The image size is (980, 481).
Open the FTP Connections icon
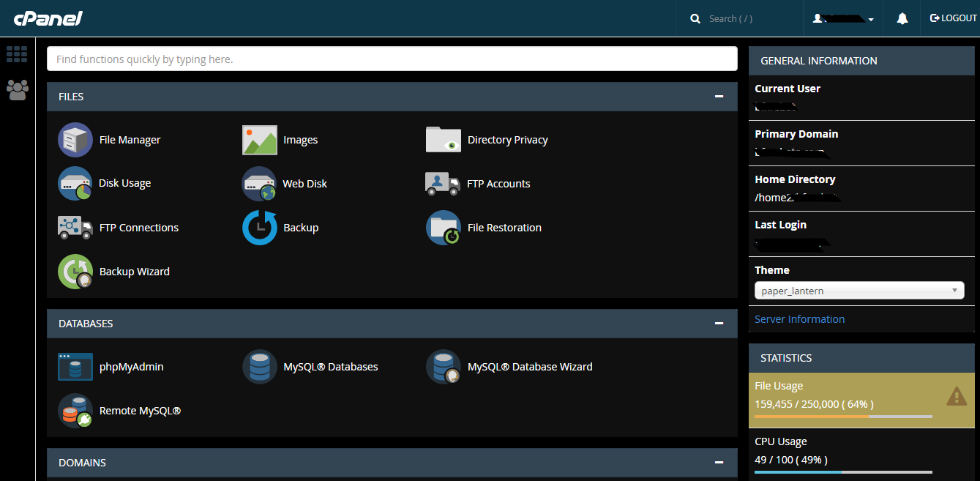75,228
